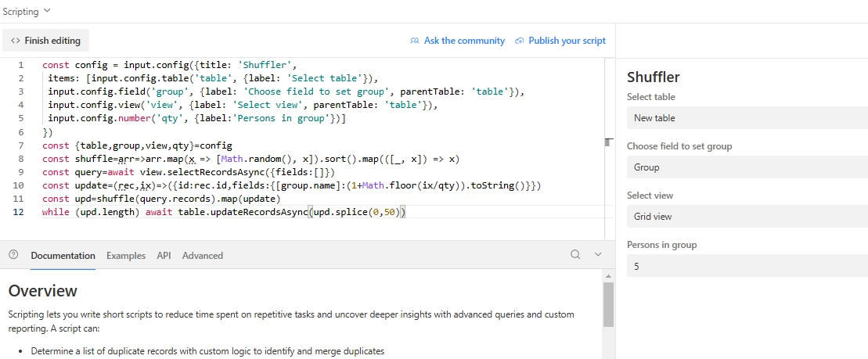
Task: Collapse the documentation panel with chevron
Action: 598,254
